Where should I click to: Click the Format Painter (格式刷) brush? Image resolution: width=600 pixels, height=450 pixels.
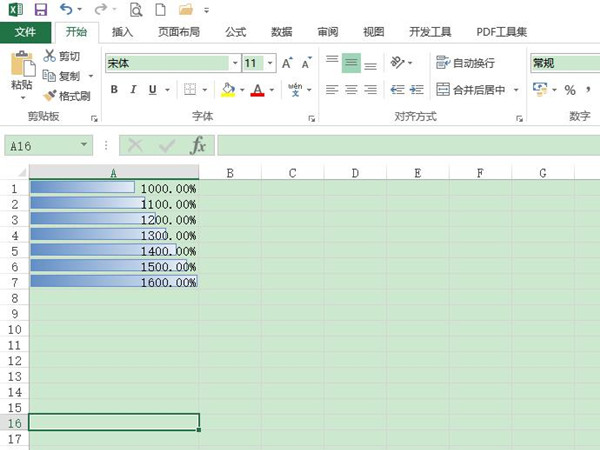(x=66, y=96)
